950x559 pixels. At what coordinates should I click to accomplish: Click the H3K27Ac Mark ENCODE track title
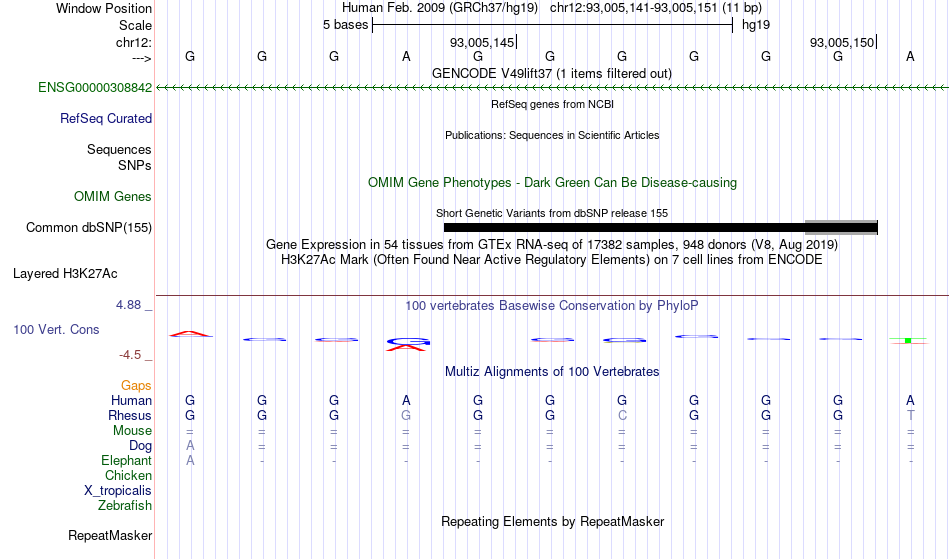tap(552, 260)
